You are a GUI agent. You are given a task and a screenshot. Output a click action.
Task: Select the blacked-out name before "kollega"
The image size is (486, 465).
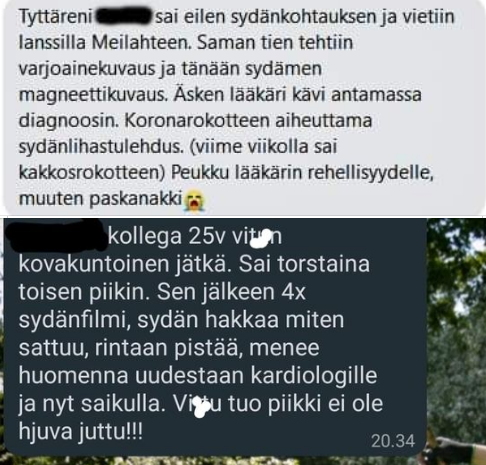tap(57, 235)
